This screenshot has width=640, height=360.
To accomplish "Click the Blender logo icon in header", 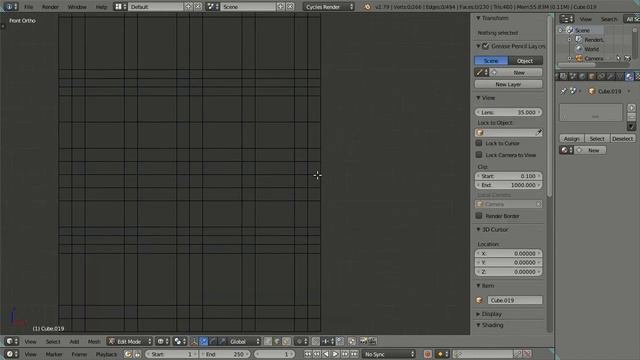I will (367, 7).
